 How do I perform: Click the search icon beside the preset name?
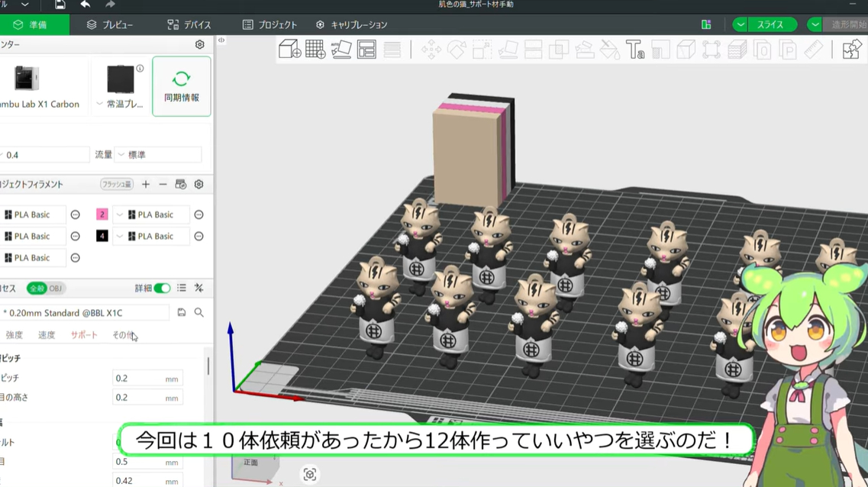(197, 311)
